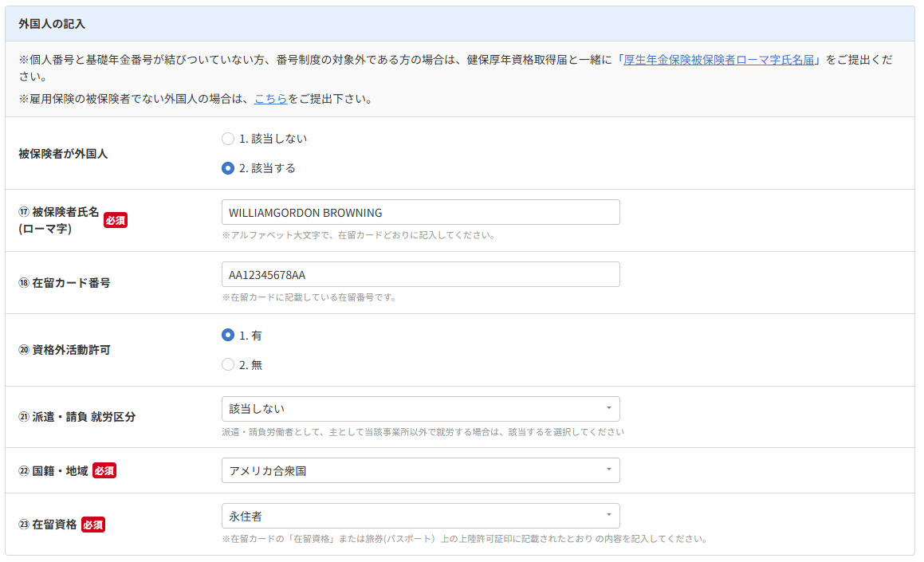The height and width of the screenshot is (562, 924).
Task: Click the ⑳ 資格外活動許可 field label
Action: point(64,350)
